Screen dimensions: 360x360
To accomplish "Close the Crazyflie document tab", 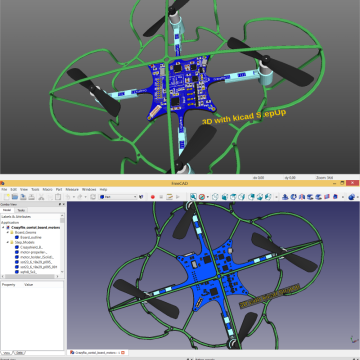I will pyautogui.click(x=123, y=352).
